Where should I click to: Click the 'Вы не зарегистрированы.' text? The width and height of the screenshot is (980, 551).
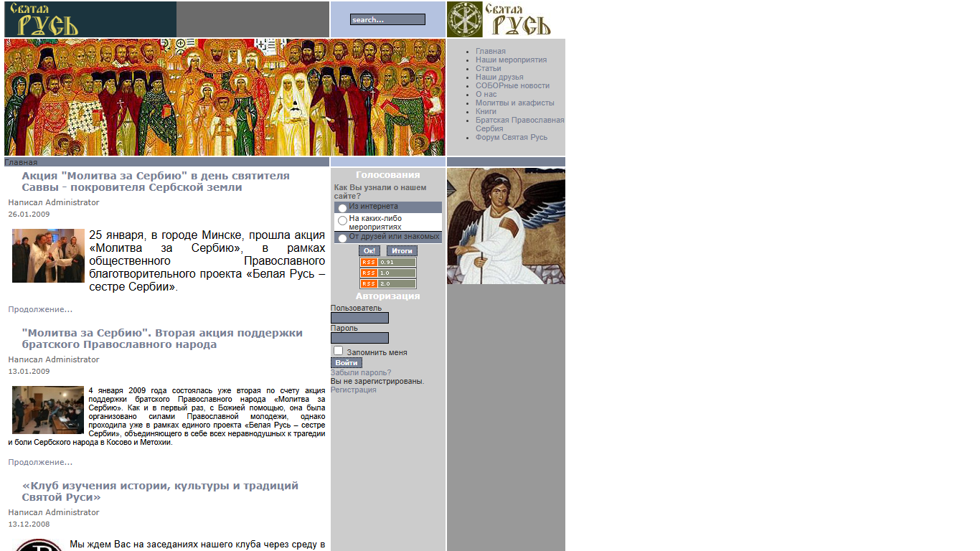[377, 381]
